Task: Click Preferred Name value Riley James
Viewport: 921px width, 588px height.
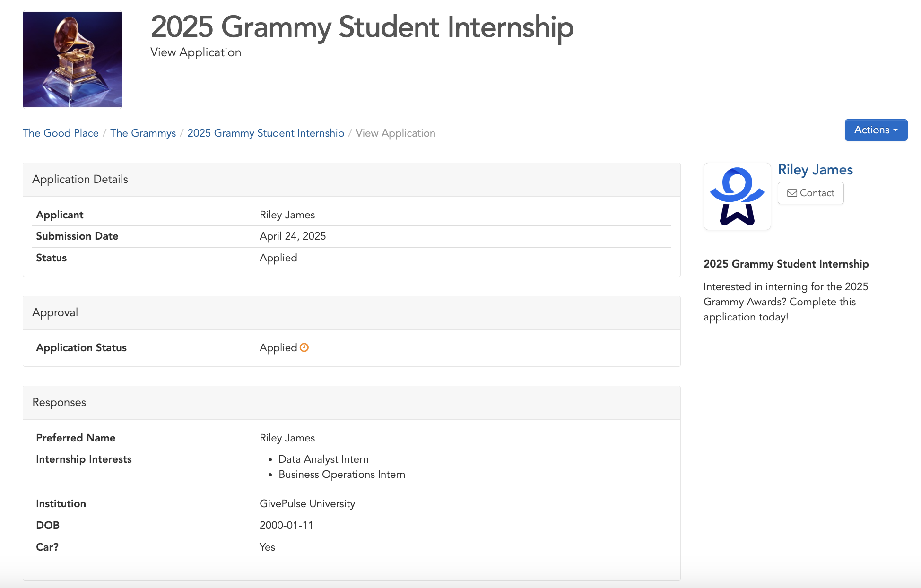Action: click(287, 438)
